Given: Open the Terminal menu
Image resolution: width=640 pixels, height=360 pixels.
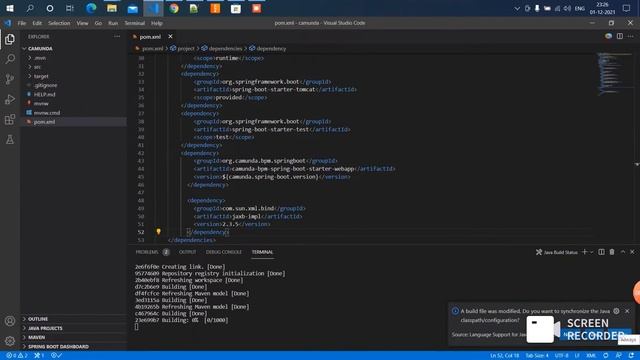Looking at the screenshot, I should (135, 23).
